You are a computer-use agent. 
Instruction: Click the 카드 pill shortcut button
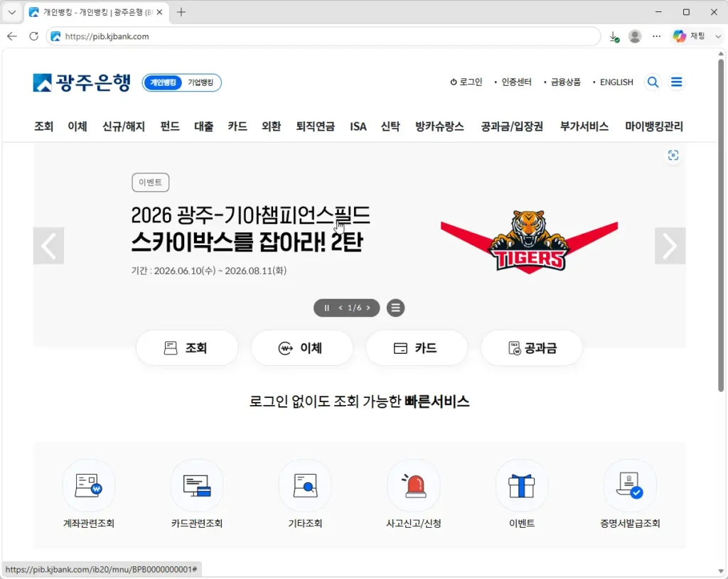[x=417, y=348]
